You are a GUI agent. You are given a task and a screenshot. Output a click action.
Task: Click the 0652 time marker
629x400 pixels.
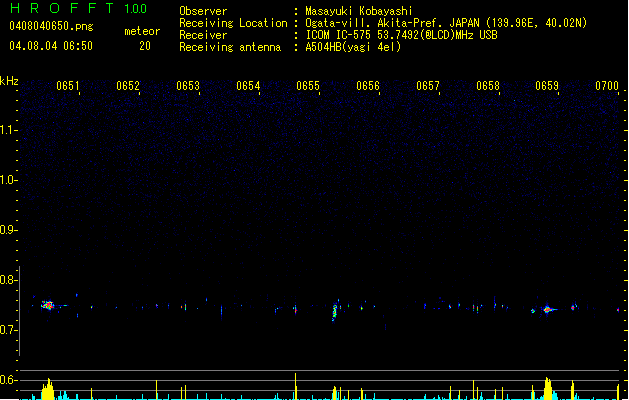[128, 86]
